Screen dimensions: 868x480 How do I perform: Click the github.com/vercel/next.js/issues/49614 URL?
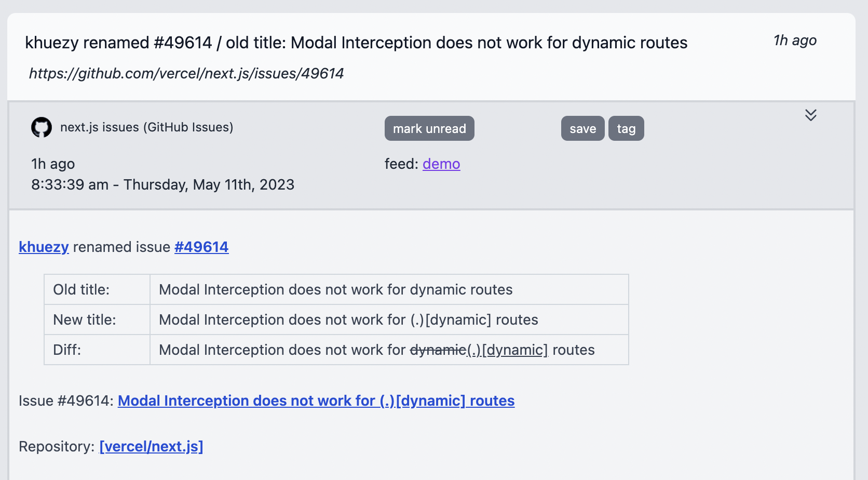[186, 73]
